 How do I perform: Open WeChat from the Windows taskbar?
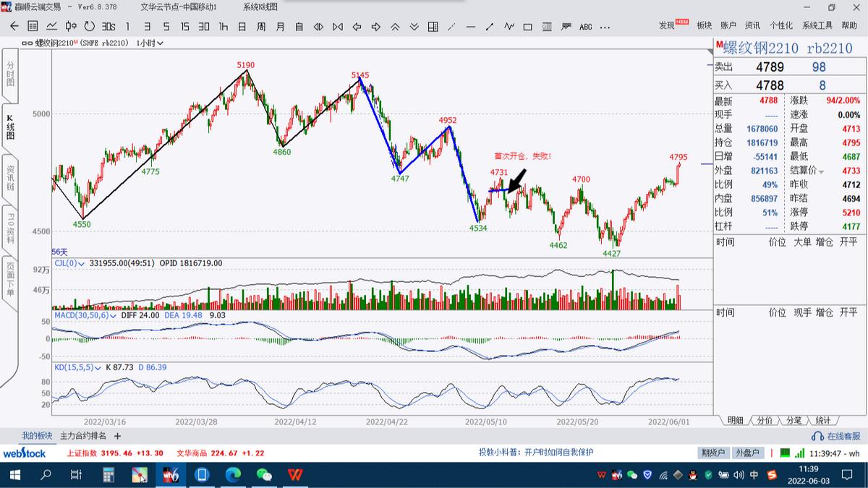coord(264,475)
